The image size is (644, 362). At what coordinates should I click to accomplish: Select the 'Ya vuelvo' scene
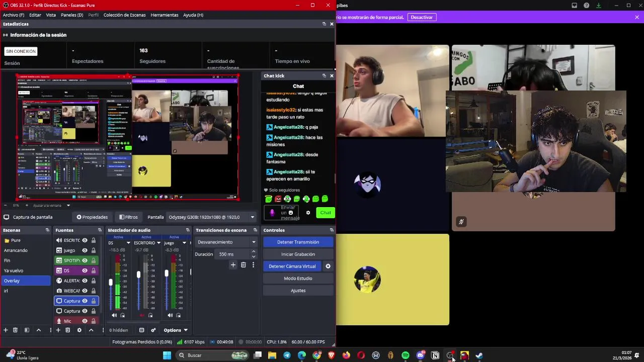point(26,270)
